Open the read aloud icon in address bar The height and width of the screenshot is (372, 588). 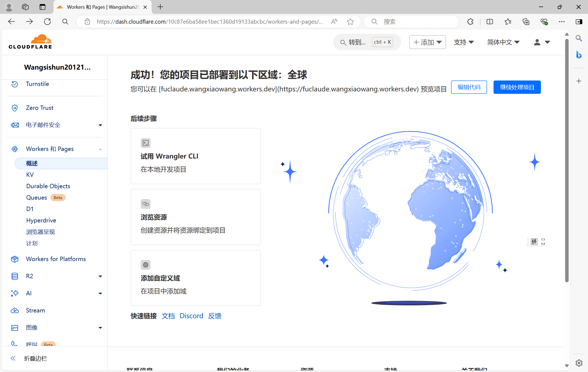(334, 22)
